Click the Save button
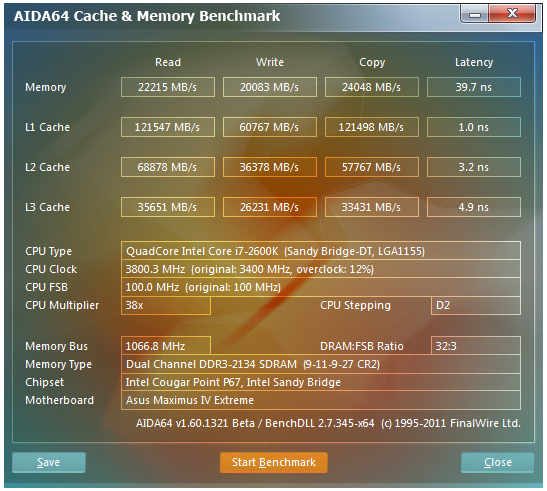This screenshot has width=547, height=491. [48, 462]
